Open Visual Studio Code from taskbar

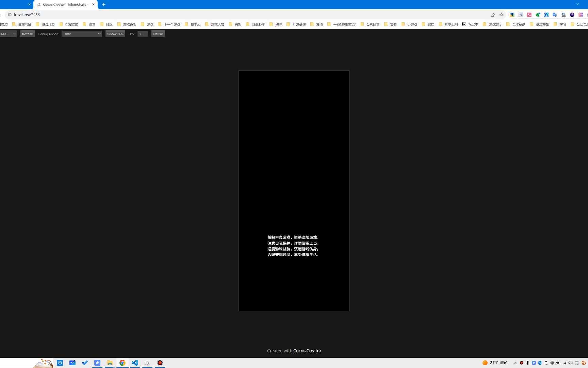click(135, 363)
